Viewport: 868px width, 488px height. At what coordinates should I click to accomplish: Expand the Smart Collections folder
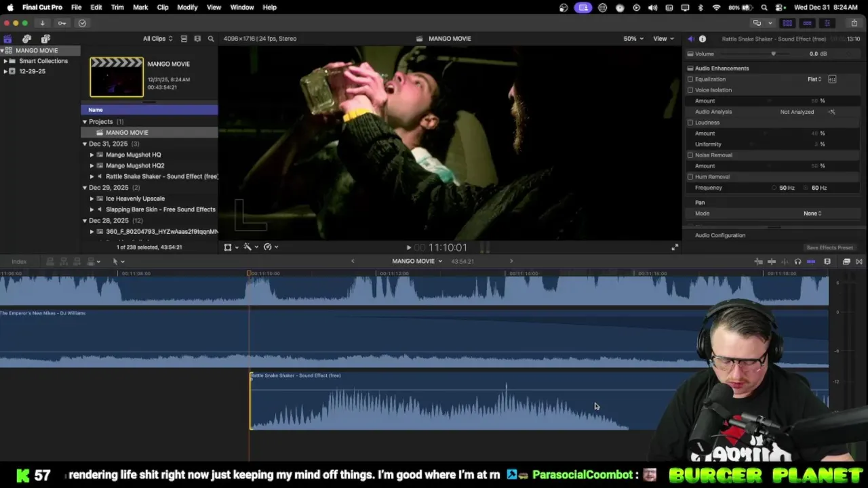pos(5,61)
